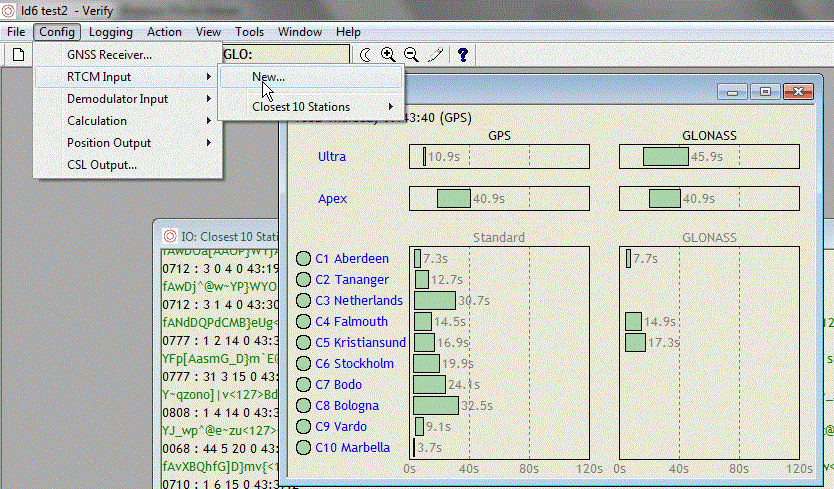This screenshot has width=834, height=489.
Task: Open C7 Bodo station link
Action: pos(339,384)
